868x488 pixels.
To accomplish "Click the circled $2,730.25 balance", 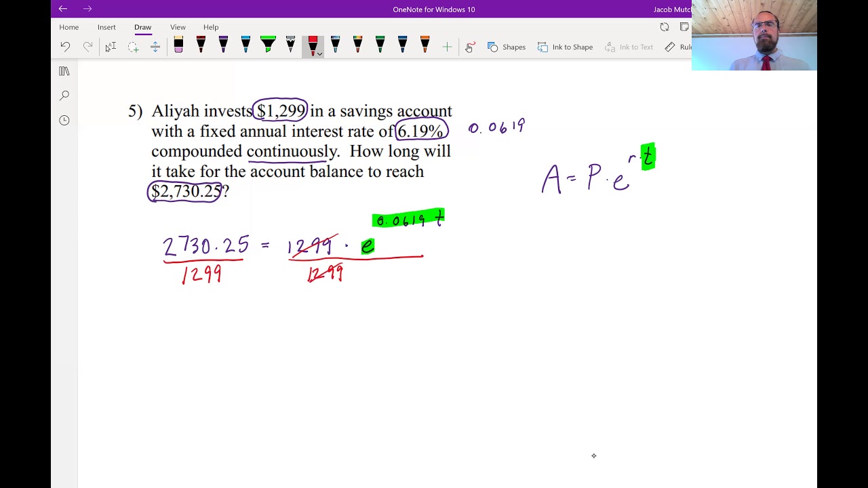I will [x=185, y=192].
